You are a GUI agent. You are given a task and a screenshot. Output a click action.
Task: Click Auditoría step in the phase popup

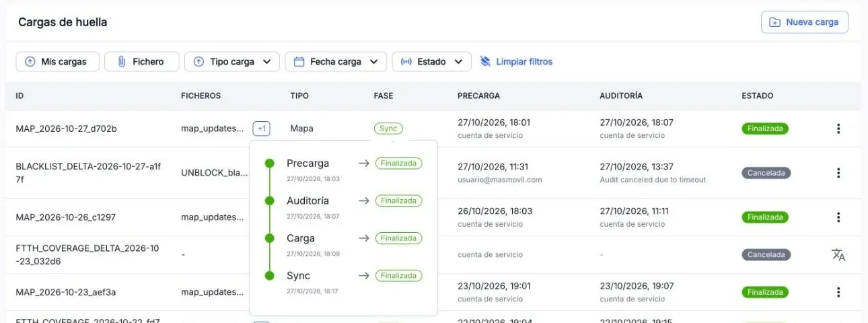point(308,201)
